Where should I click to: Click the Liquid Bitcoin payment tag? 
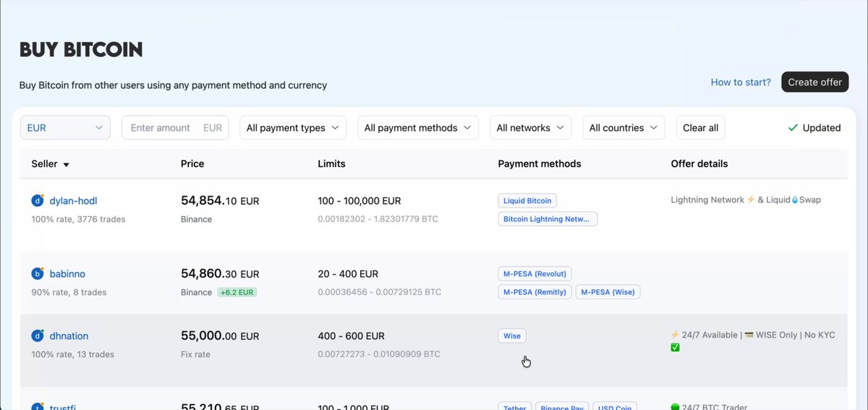pyautogui.click(x=527, y=201)
